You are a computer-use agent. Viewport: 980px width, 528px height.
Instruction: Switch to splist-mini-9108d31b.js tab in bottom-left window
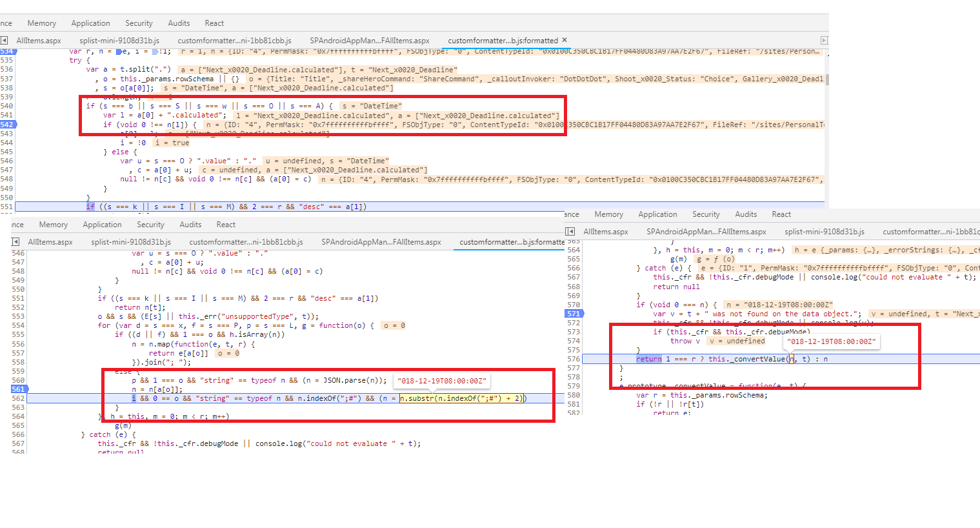tap(131, 242)
